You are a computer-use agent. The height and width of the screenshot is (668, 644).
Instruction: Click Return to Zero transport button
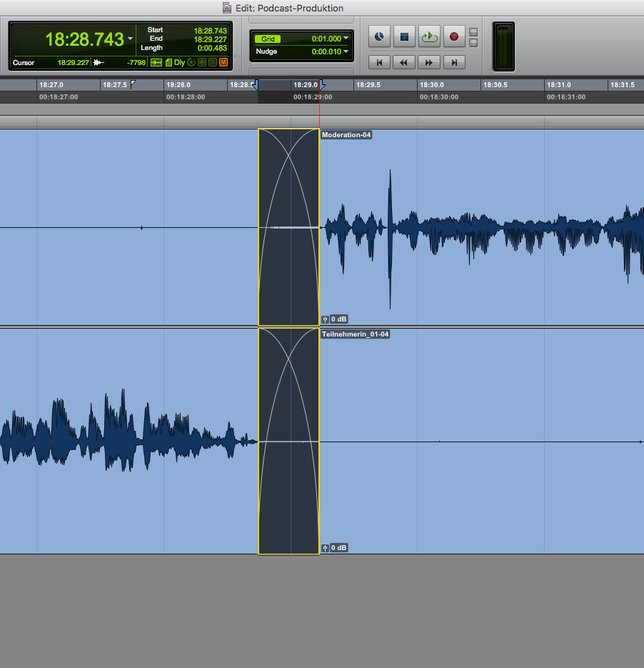tap(379, 63)
